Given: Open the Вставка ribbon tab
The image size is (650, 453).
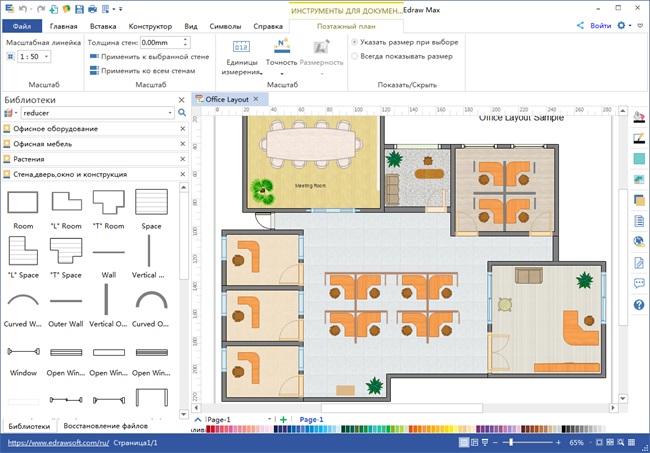Looking at the screenshot, I should coord(102,26).
